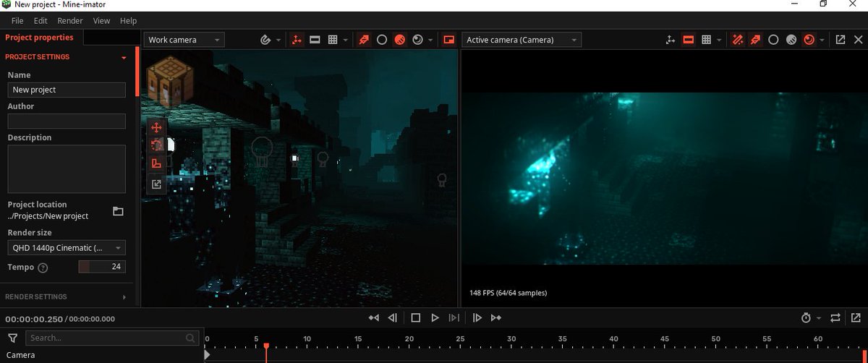Toggle timeline loop icon
868x363 pixels.
[835, 317]
